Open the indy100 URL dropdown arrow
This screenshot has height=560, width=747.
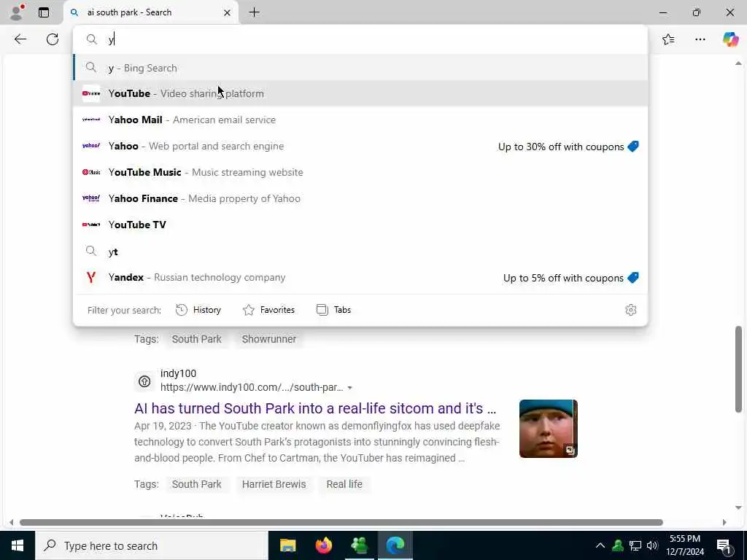(x=349, y=388)
